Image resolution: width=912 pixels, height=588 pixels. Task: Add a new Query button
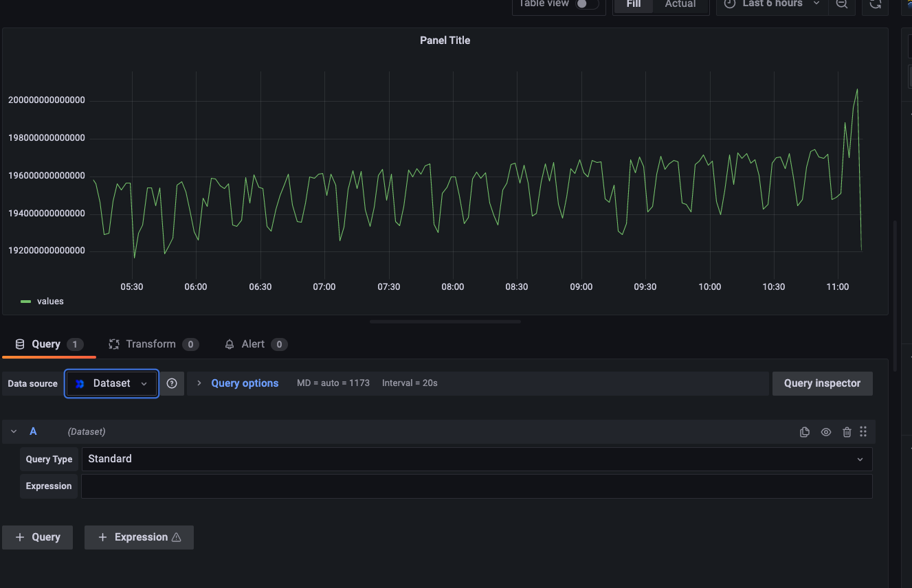(x=38, y=537)
